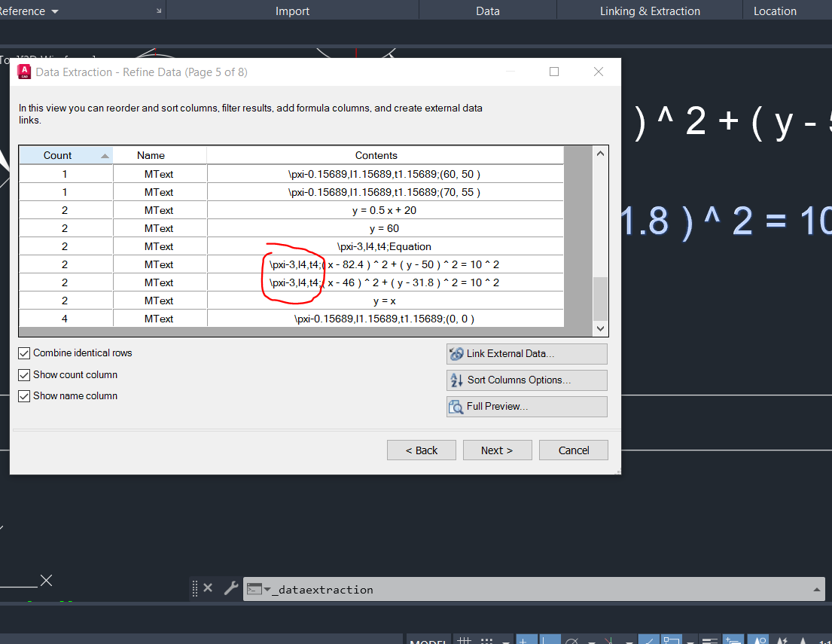Proceed with the Next button
This screenshot has height=644, width=832.
[x=497, y=450]
